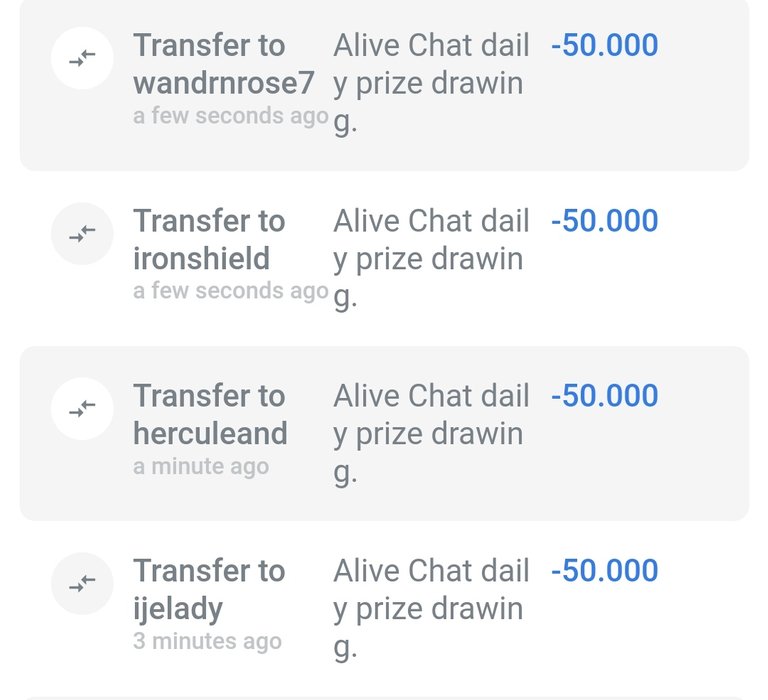Viewport: 768px width, 700px height.
Task: Click memo text of ijelady transfer
Action: click(431, 610)
